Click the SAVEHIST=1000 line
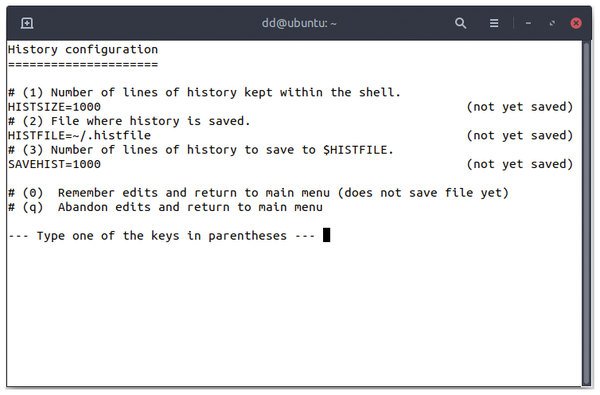 (x=54, y=164)
